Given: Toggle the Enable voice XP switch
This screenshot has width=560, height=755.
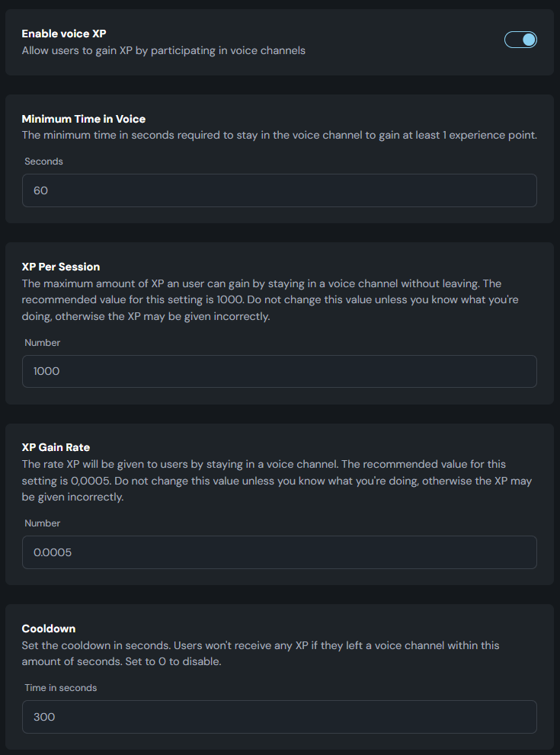Looking at the screenshot, I should [x=520, y=40].
